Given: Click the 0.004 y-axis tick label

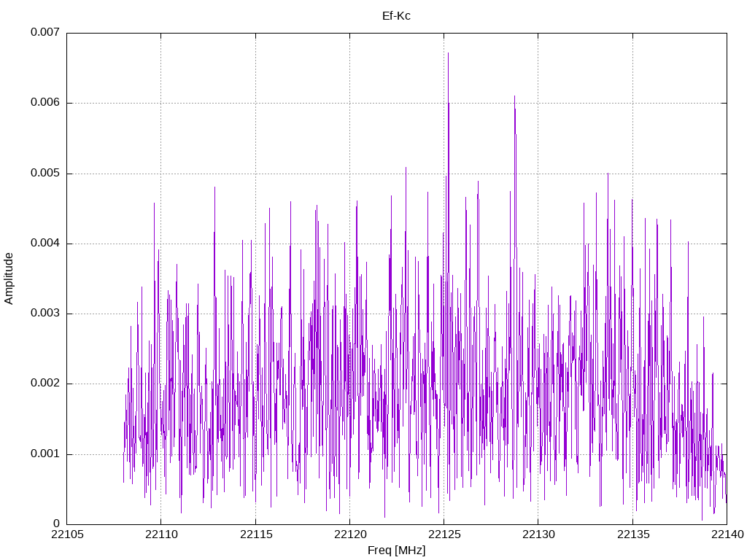Looking at the screenshot, I should [x=45, y=243].
